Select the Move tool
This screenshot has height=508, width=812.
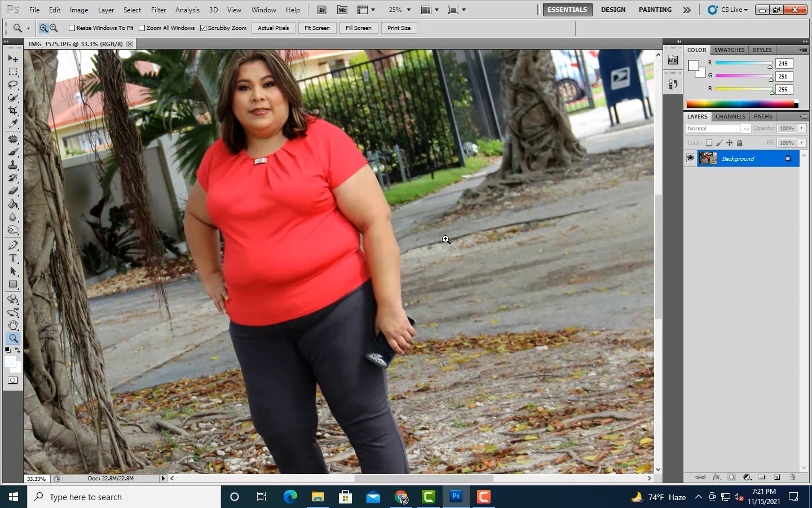point(13,59)
